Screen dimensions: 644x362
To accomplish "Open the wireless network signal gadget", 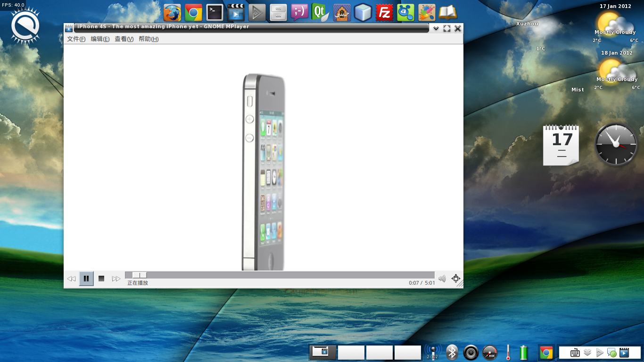I will (432, 353).
